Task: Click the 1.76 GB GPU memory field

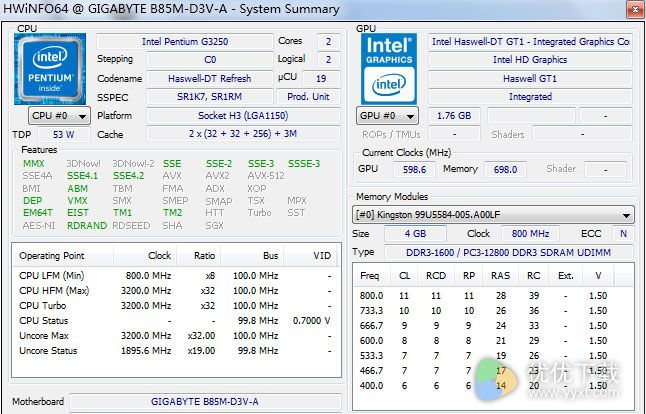Action: click(x=454, y=116)
